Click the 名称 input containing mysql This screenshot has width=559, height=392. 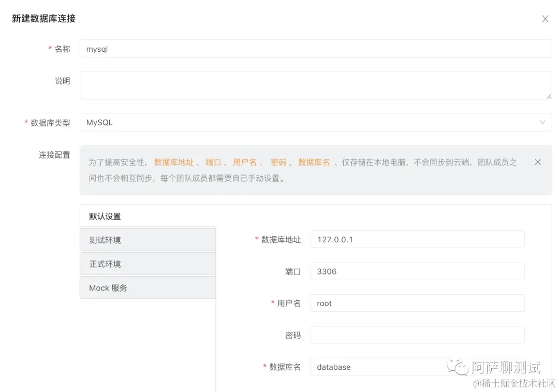click(315, 48)
